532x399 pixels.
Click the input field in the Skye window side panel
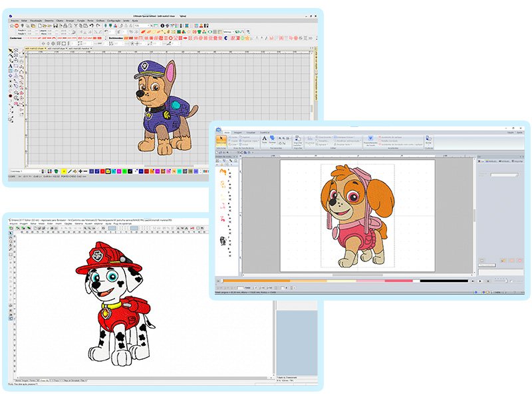click(504, 175)
